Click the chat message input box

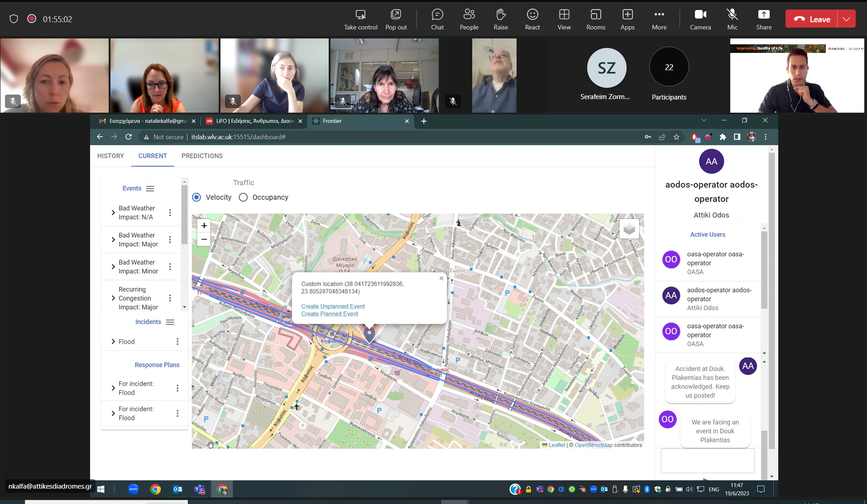coord(707,461)
